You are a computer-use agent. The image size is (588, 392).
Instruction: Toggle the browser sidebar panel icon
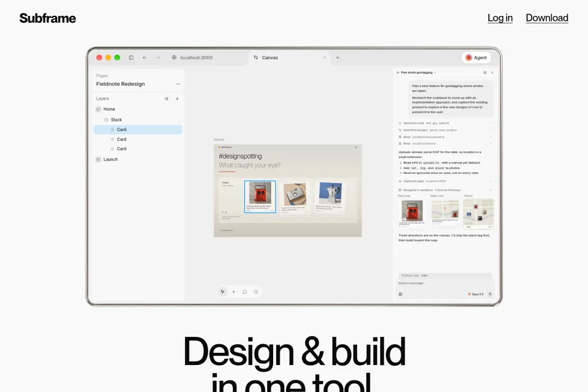pos(131,58)
